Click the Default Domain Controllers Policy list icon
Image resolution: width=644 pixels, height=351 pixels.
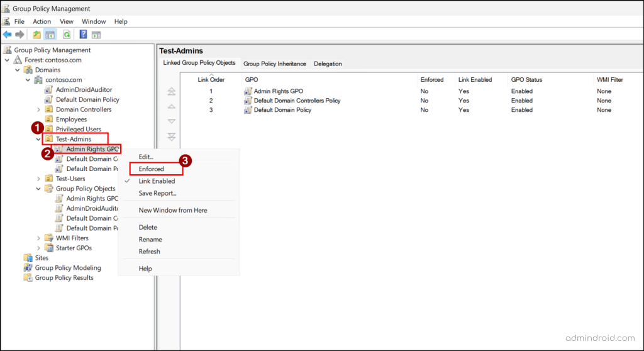pos(248,101)
